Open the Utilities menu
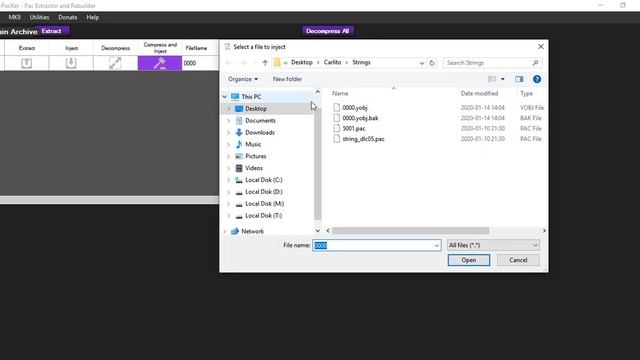The height and width of the screenshot is (360, 640). pyautogui.click(x=39, y=17)
